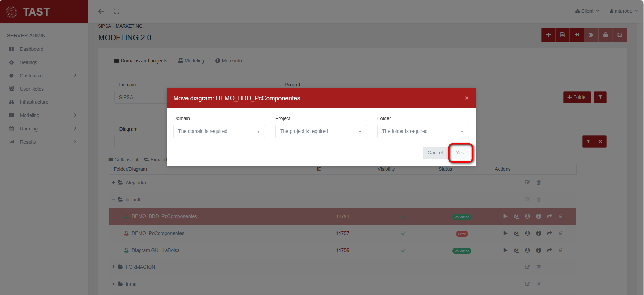This screenshot has height=295, width=644.
Task: Delete Diagram GUI_LaBolsa with trash icon
Action: point(560,251)
